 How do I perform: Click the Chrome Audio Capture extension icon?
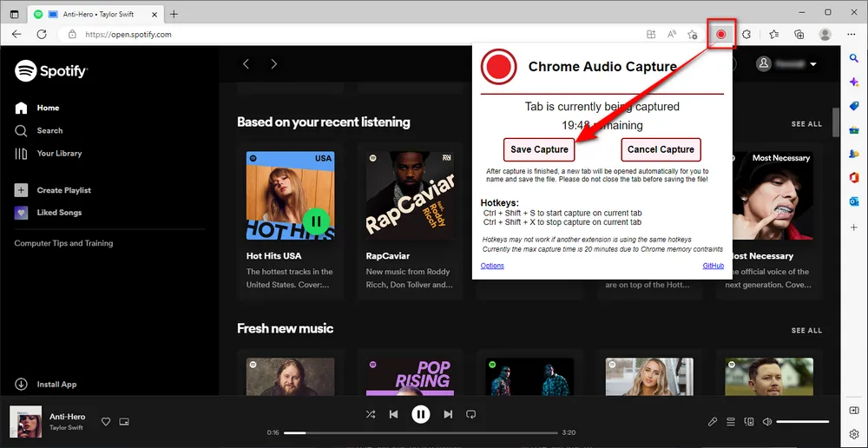[x=720, y=34]
